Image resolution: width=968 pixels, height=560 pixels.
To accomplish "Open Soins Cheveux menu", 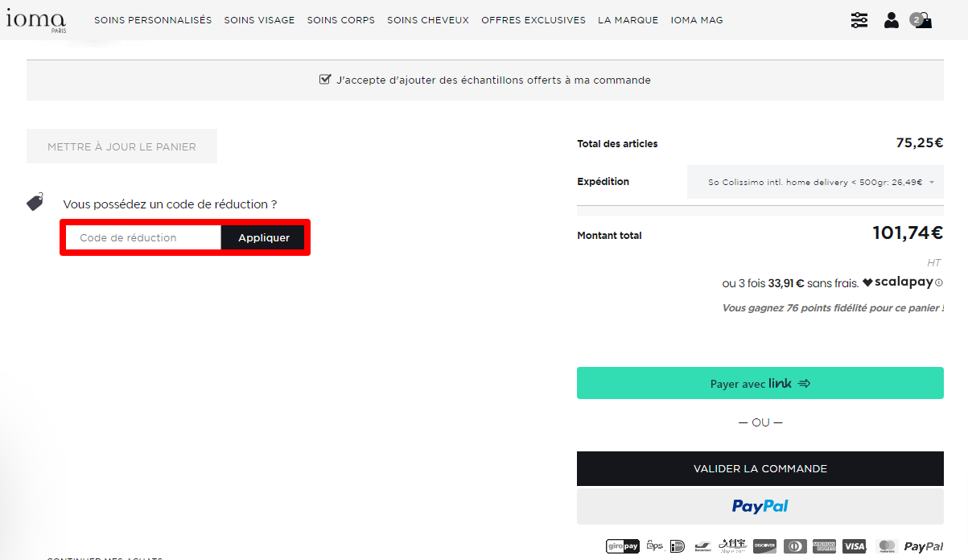I will tap(428, 20).
